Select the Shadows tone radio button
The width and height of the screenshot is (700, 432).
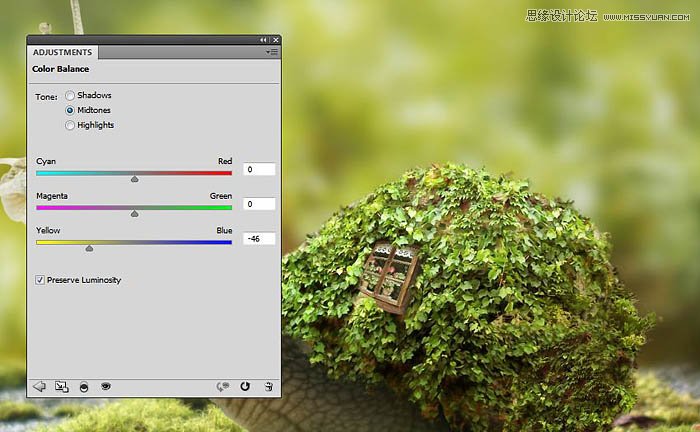pos(70,96)
